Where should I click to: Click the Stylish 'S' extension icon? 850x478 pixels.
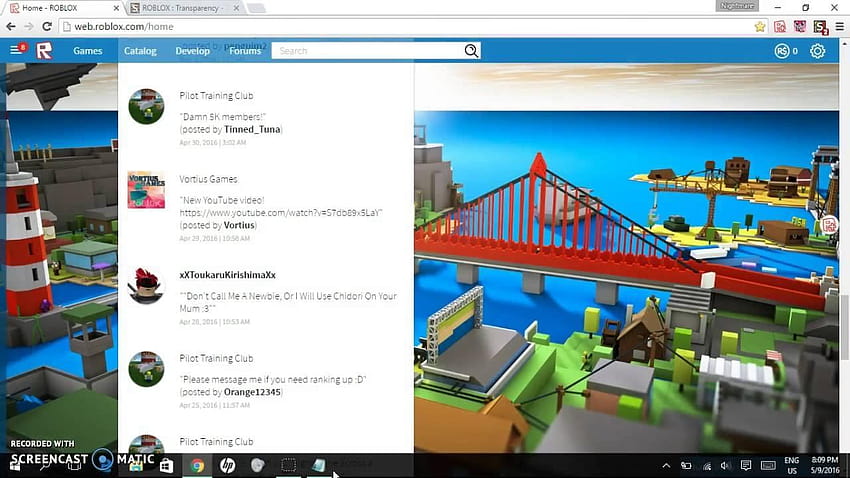820,27
